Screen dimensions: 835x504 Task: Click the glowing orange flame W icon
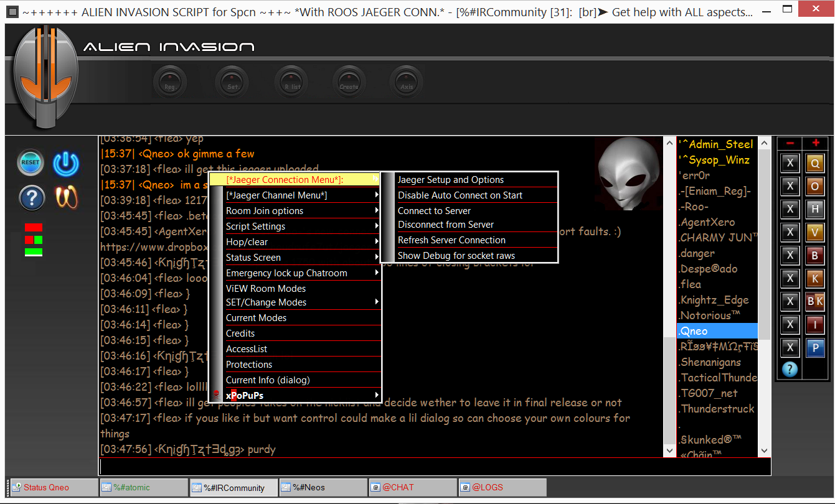pyautogui.click(x=67, y=198)
